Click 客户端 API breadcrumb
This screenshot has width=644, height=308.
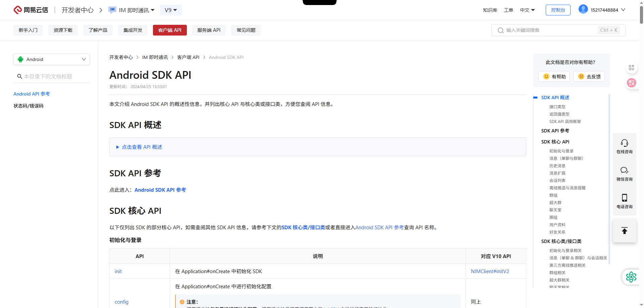pyautogui.click(x=188, y=57)
